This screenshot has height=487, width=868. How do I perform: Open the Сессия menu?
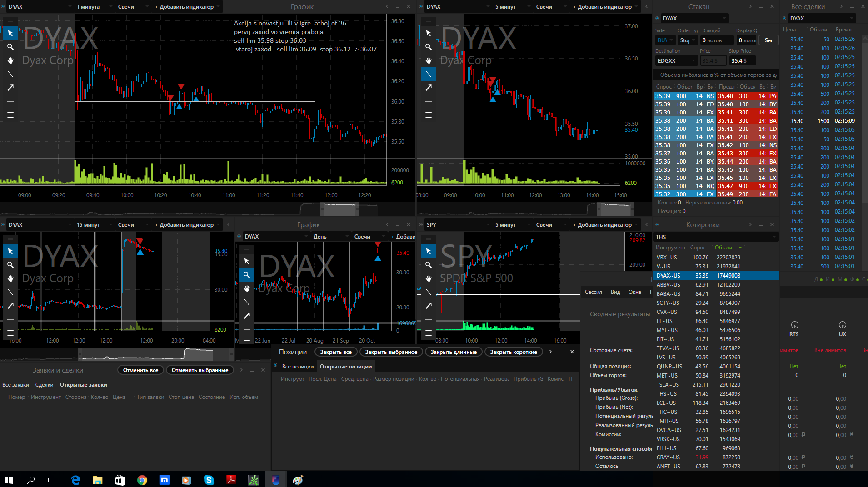[593, 292]
